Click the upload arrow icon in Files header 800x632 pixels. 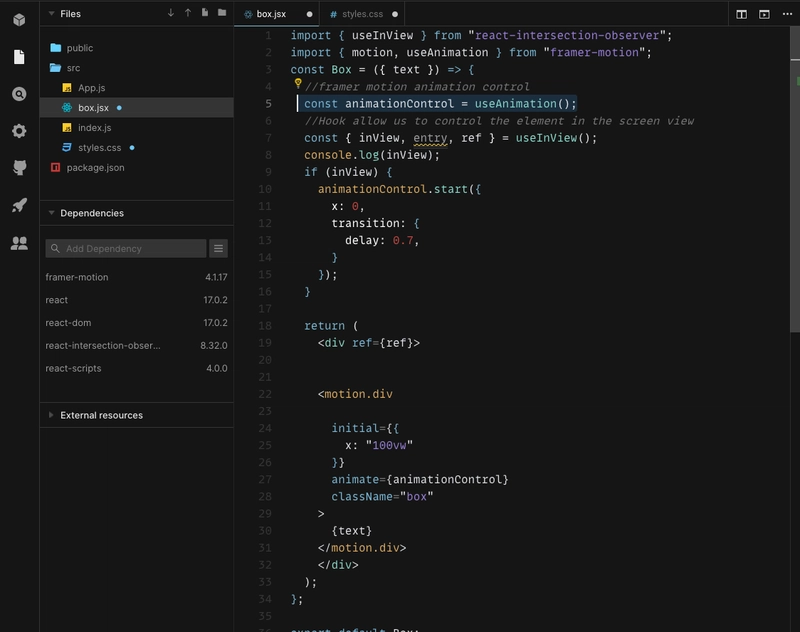(x=188, y=13)
